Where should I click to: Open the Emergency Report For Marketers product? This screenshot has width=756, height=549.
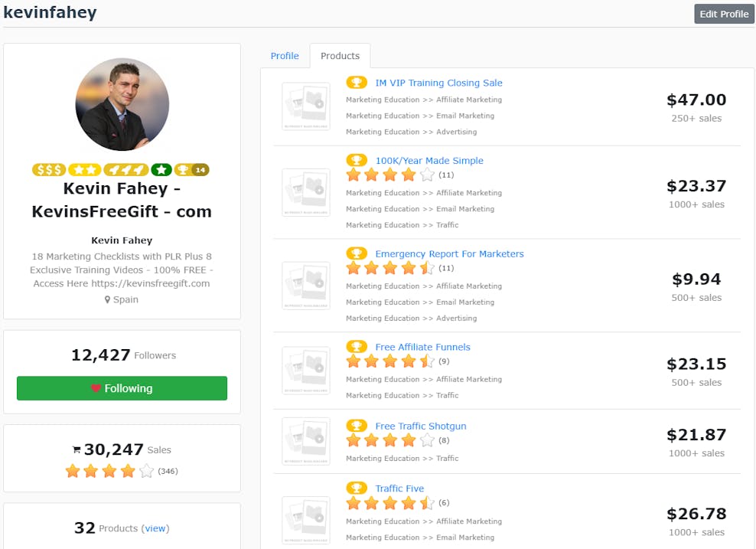(x=449, y=254)
